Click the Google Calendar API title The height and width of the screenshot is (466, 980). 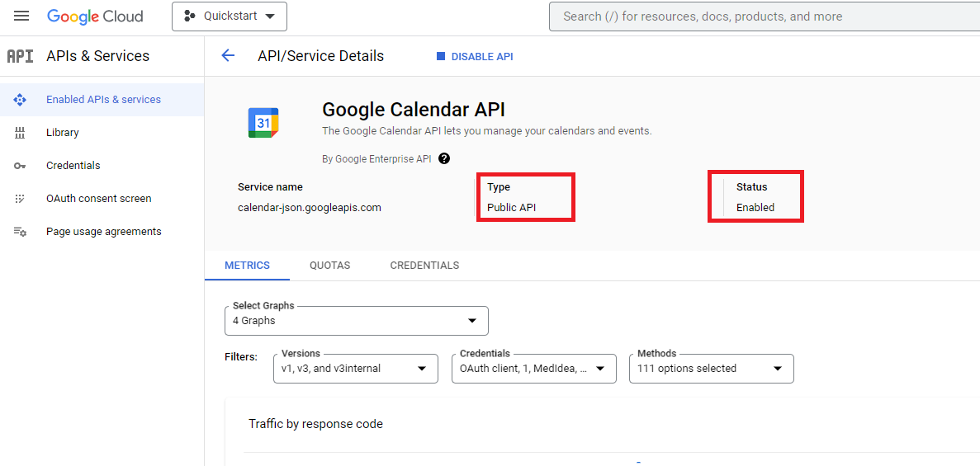413,110
